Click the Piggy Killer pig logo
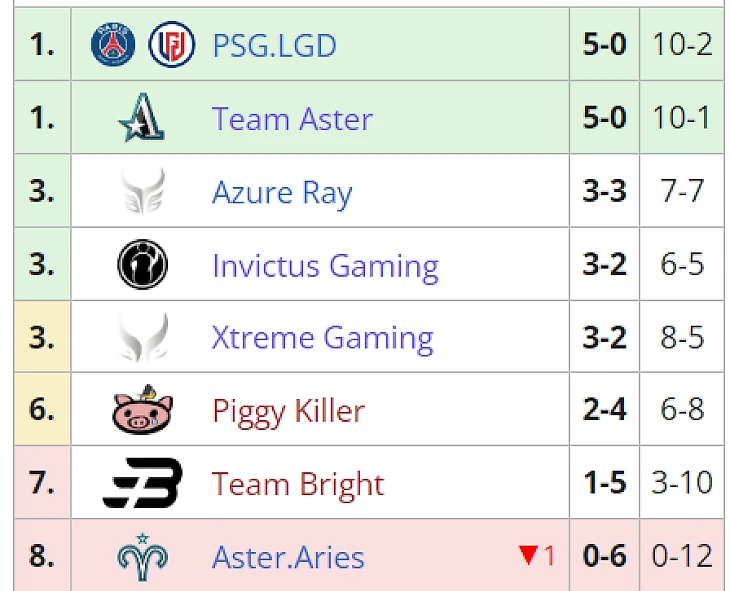Viewport: 730px width, 591px height. pyautogui.click(x=142, y=411)
